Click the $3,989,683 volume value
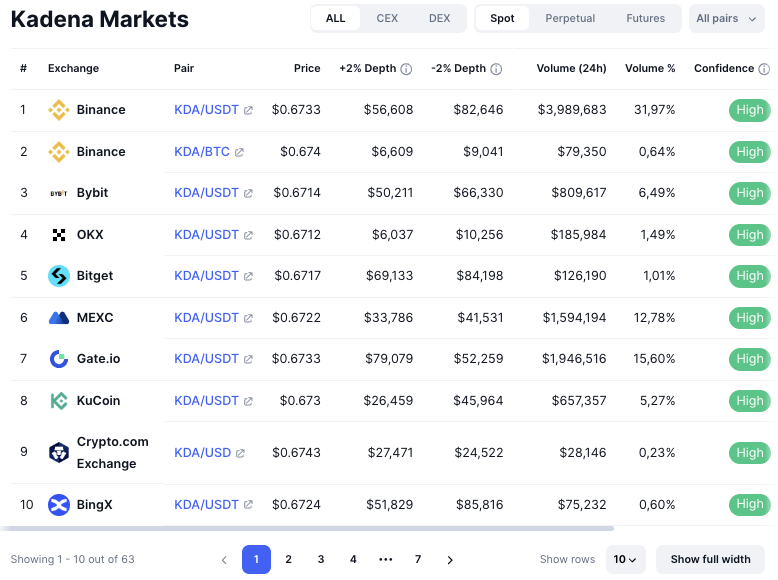778x580 pixels. (572, 110)
